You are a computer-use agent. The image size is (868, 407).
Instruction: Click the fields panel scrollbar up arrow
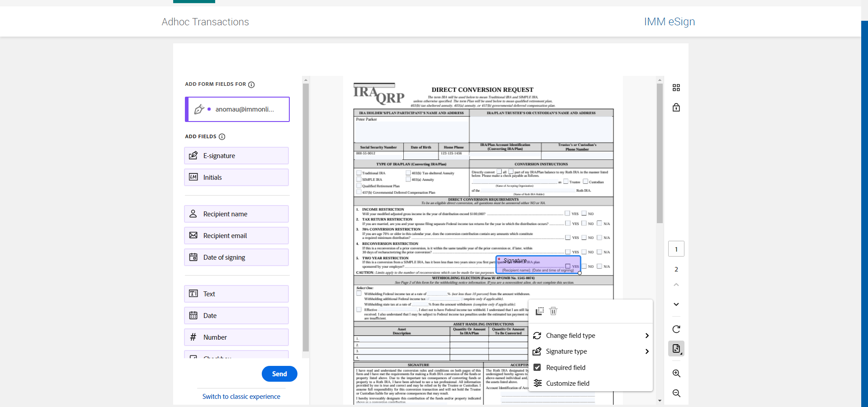(x=306, y=80)
